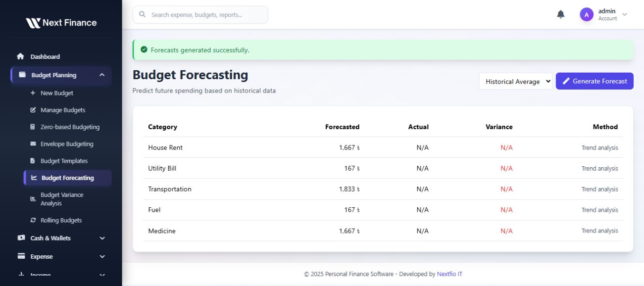Click the Manage Budgets edit icon
The width and height of the screenshot is (644, 286).
click(x=33, y=110)
